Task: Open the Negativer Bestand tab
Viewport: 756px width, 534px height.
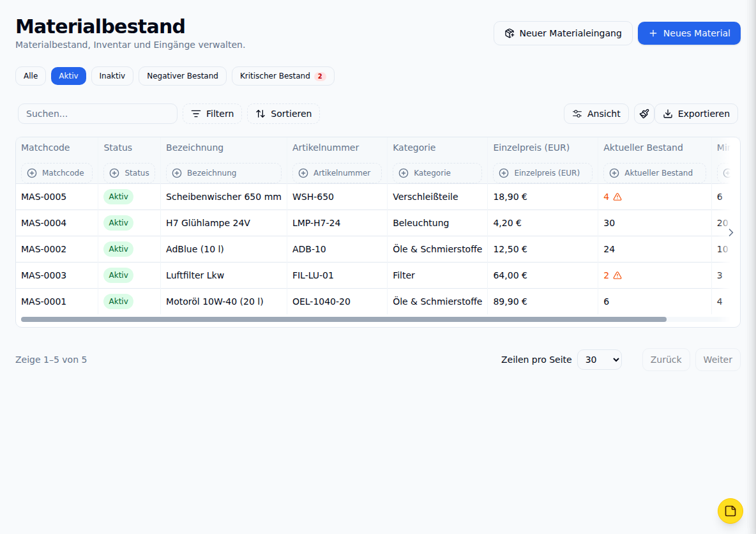Action: coord(182,76)
